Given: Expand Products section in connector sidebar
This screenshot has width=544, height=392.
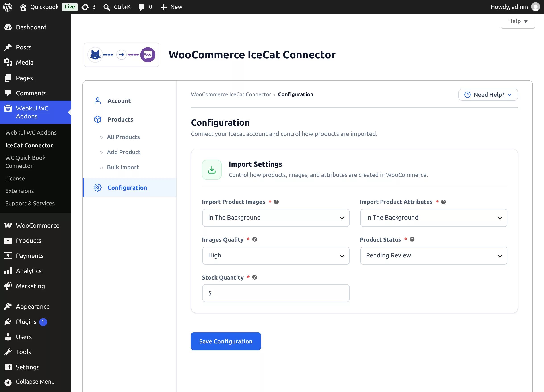Looking at the screenshot, I should click(x=130, y=119).
